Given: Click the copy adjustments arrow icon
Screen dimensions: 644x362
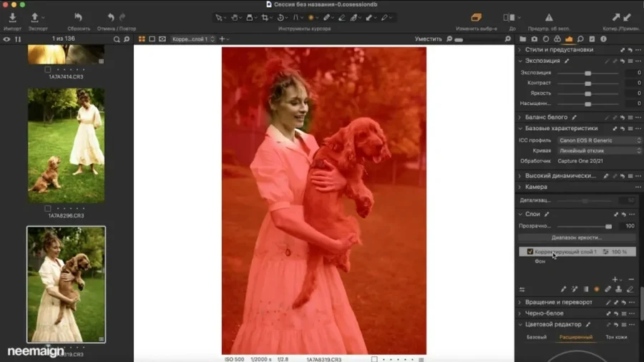Looking at the screenshot, I should 615,17.
